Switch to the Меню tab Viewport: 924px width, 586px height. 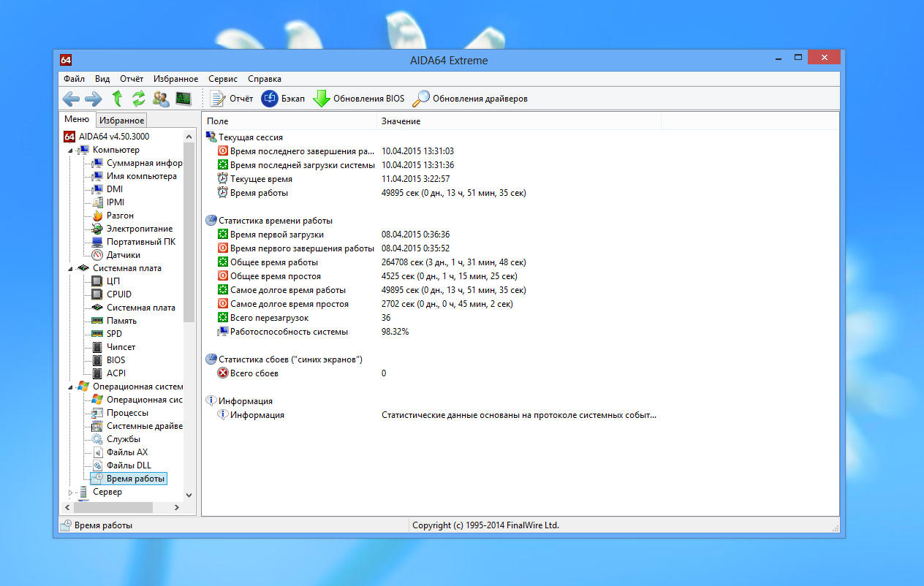tap(77, 120)
